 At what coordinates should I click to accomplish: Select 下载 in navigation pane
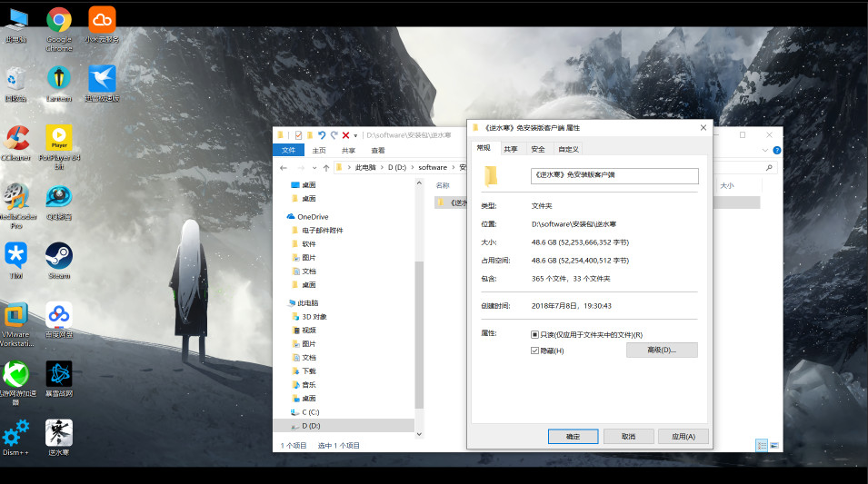click(x=309, y=371)
